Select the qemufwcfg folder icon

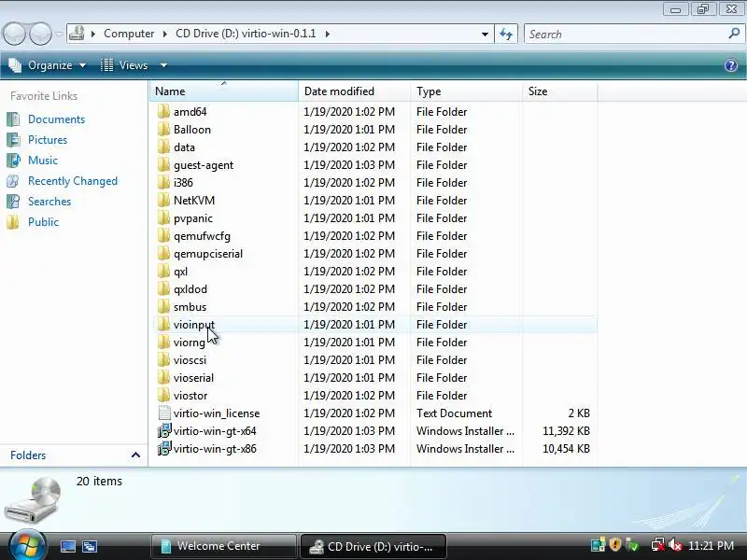tap(163, 236)
